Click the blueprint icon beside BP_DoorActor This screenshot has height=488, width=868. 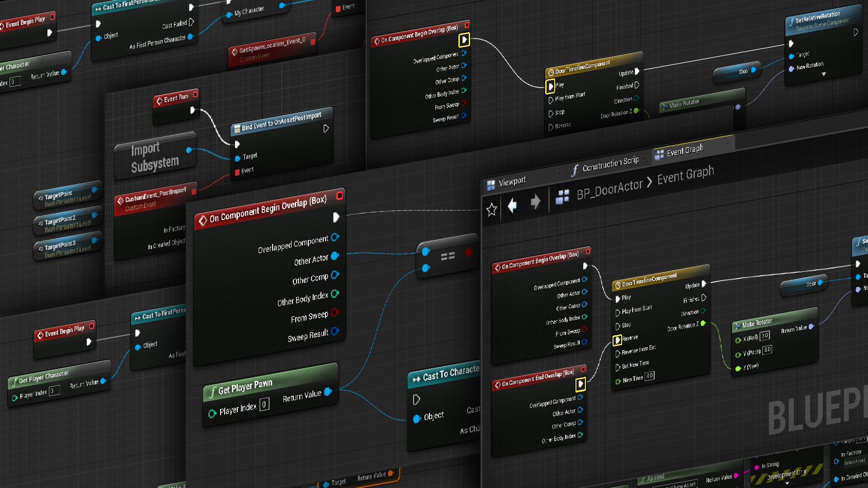coord(562,197)
